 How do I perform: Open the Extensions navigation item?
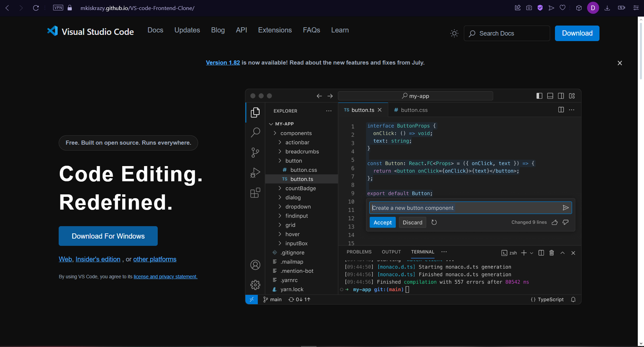(275, 30)
